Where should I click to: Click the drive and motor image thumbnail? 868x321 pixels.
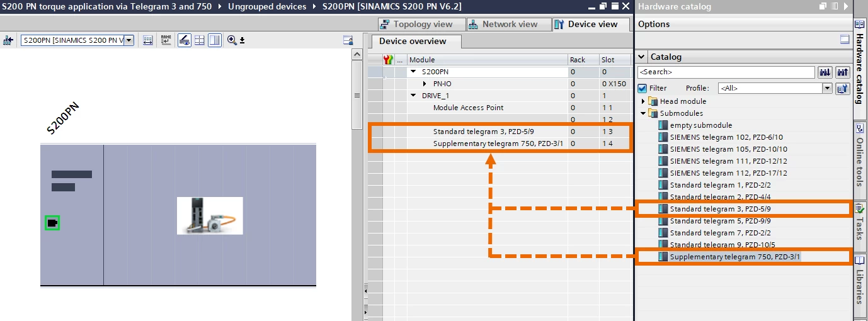click(210, 216)
